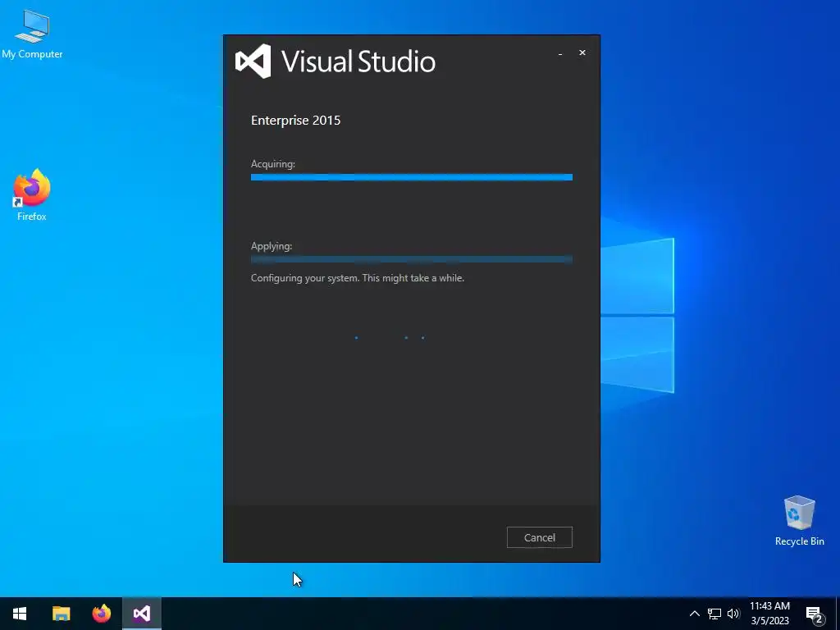The height and width of the screenshot is (630, 840).
Task: Select the Enterprise 2015 heading text
Action: pos(295,120)
